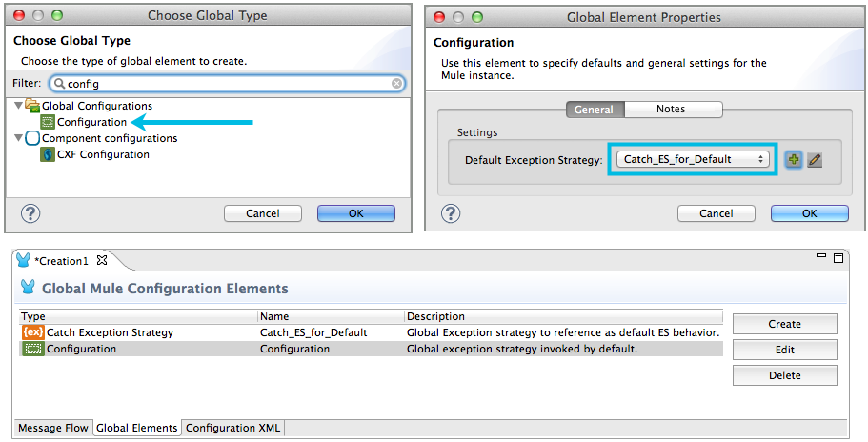Open the Global Elements tab
Viewport: 868px width, 442px height.
(137, 428)
